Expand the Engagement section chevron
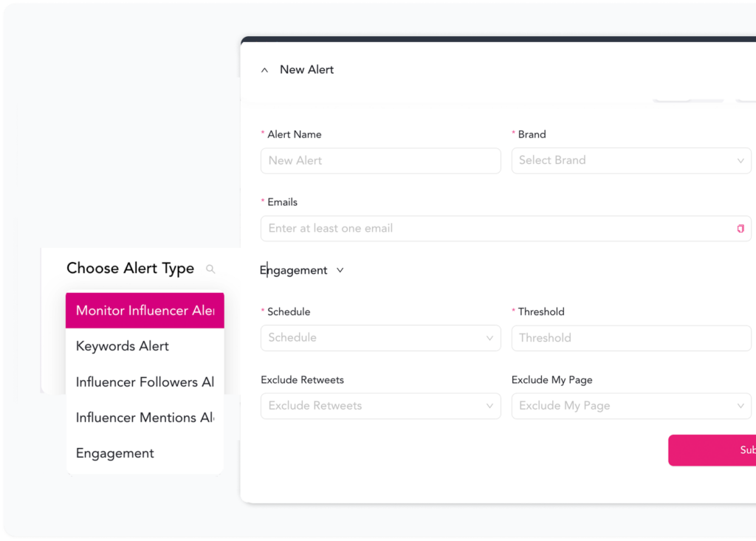The height and width of the screenshot is (541, 756). click(x=340, y=270)
